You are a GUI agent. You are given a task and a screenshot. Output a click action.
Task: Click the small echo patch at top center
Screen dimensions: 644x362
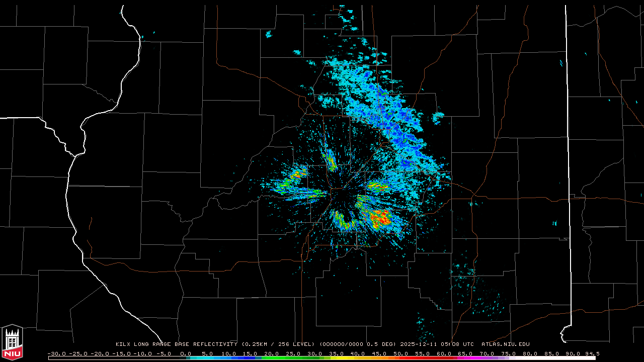[347, 18]
